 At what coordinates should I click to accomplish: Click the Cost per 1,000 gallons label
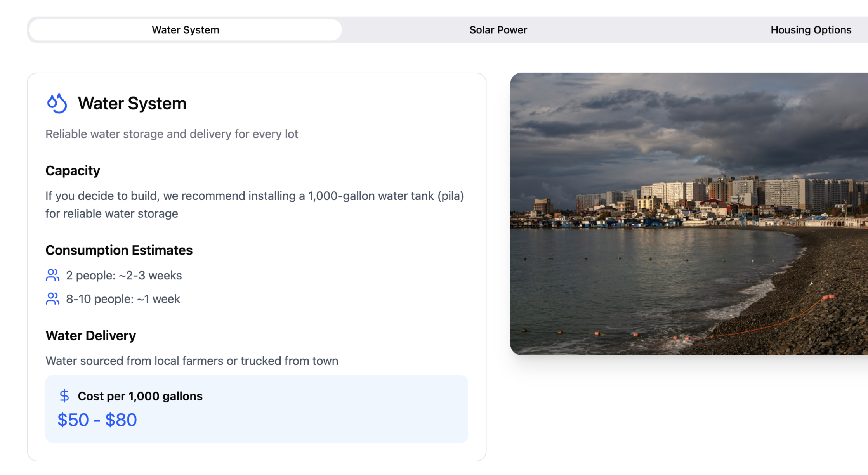(140, 396)
